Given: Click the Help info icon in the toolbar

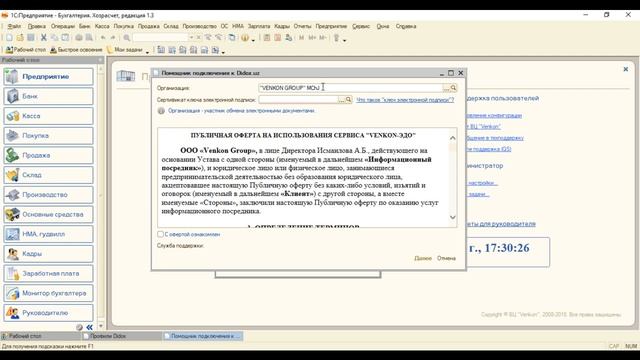Looking at the screenshot, I should [244, 38].
